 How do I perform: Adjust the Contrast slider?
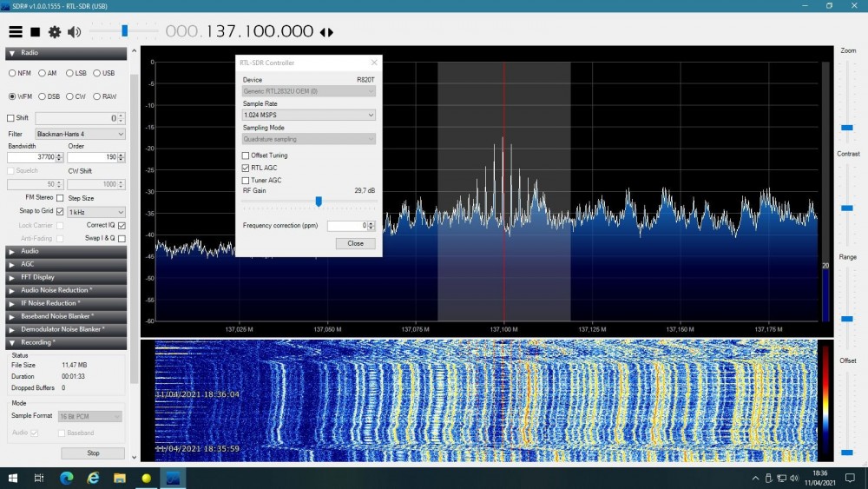pyautogui.click(x=847, y=208)
